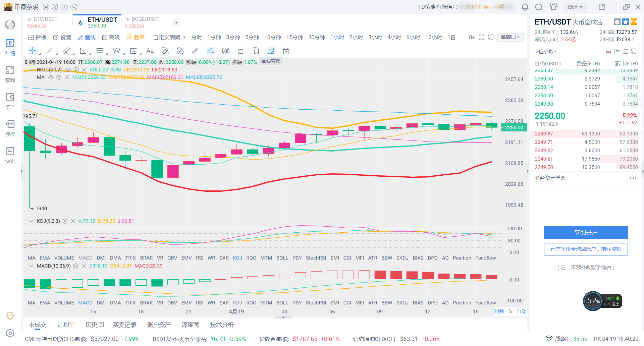The height and width of the screenshot is (346, 644).
Task: Select the horizontal lines tool
Action: (x=100, y=51)
